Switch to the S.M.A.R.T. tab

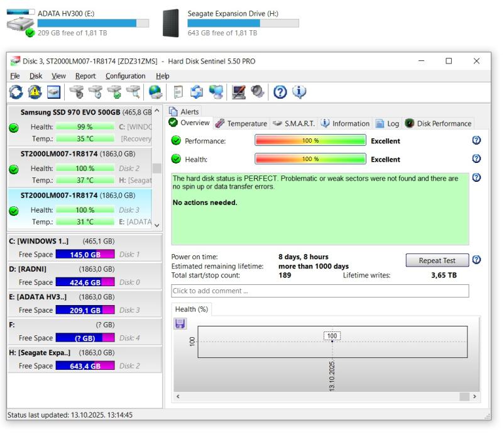294,124
